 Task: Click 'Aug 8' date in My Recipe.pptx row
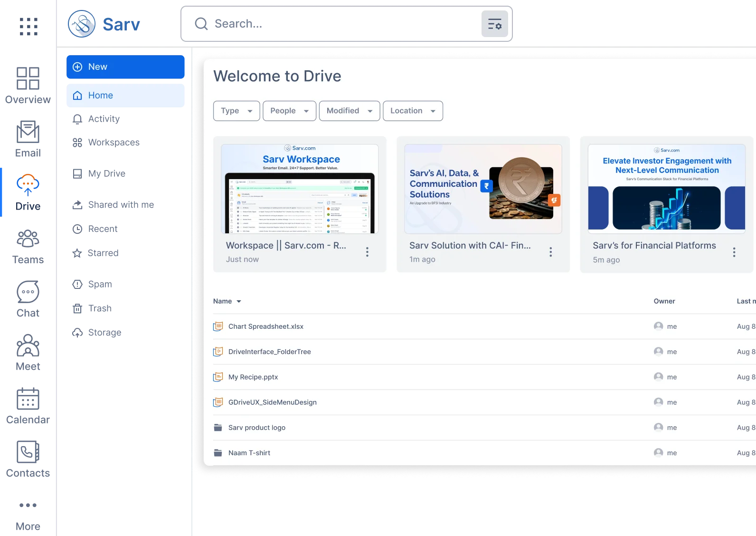pyautogui.click(x=746, y=377)
